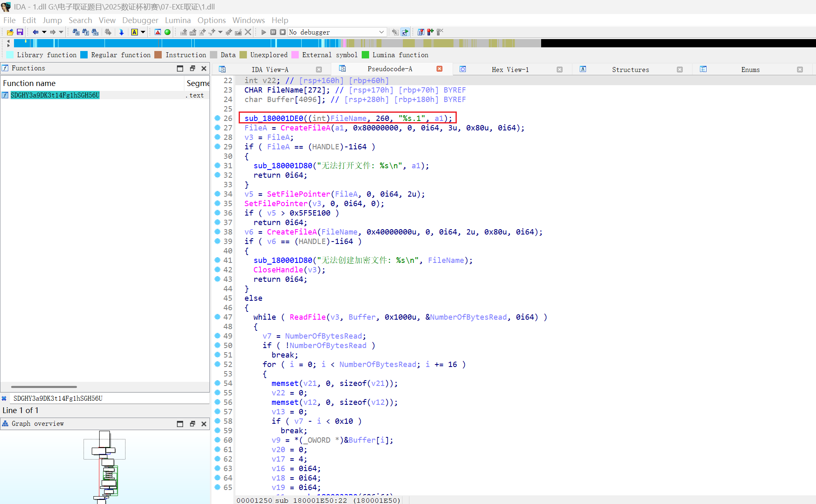Select function SDGHY3a9DK3t14Fg1hSGH56U in list

pos(55,95)
